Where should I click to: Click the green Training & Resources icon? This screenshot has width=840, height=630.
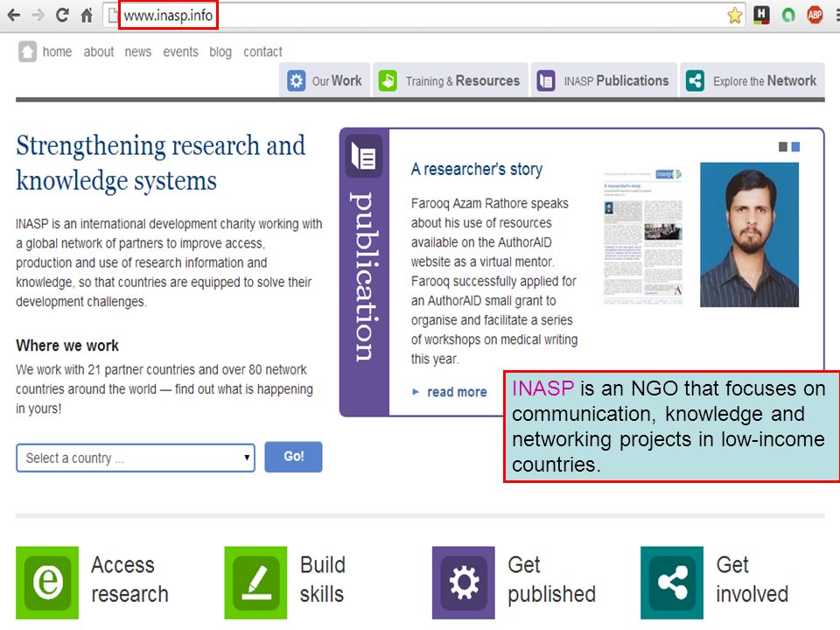(388, 80)
